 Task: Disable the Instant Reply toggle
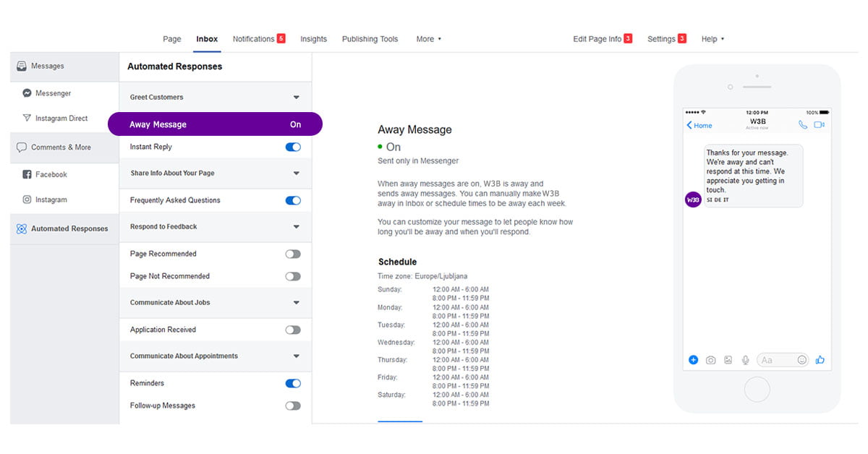(x=293, y=147)
